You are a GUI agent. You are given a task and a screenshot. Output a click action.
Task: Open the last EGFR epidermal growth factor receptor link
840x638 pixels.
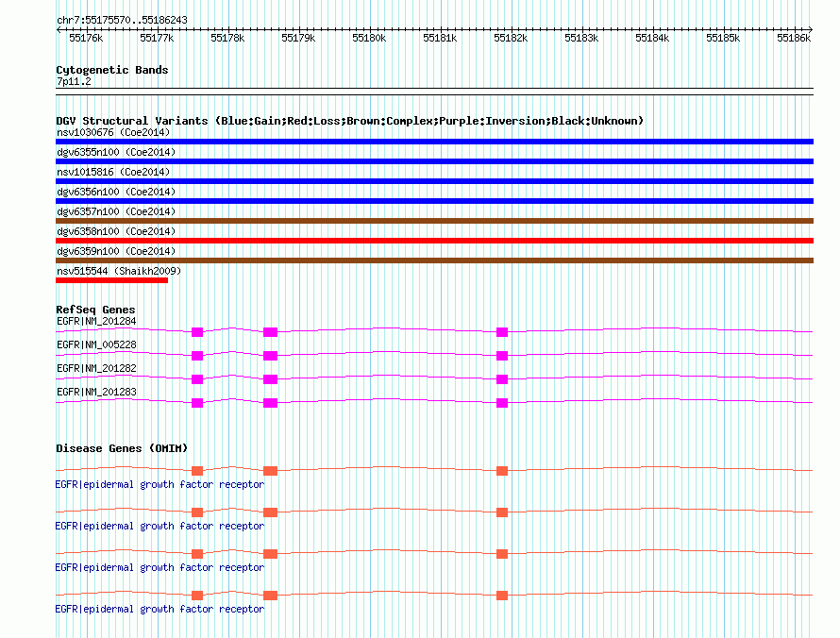tap(160, 610)
